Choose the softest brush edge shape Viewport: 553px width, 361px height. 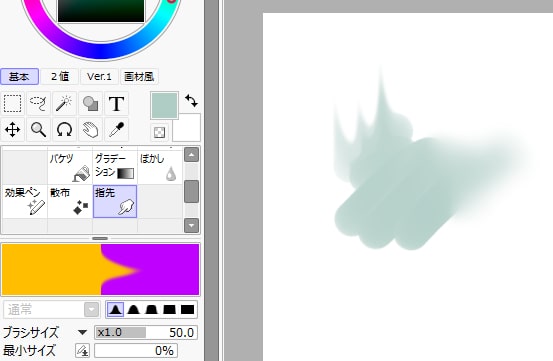click(x=115, y=310)
